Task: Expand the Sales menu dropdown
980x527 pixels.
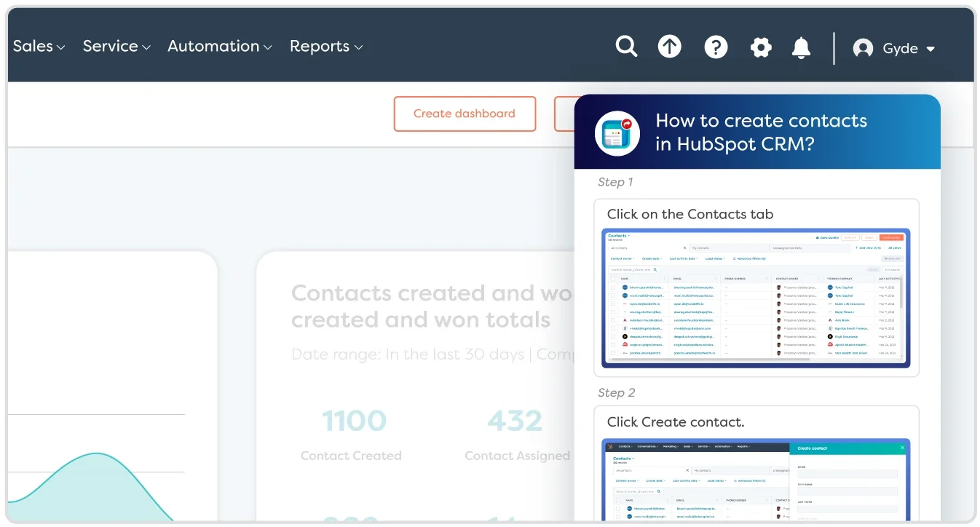Action: pyautogui.click(x=39, y=46)
